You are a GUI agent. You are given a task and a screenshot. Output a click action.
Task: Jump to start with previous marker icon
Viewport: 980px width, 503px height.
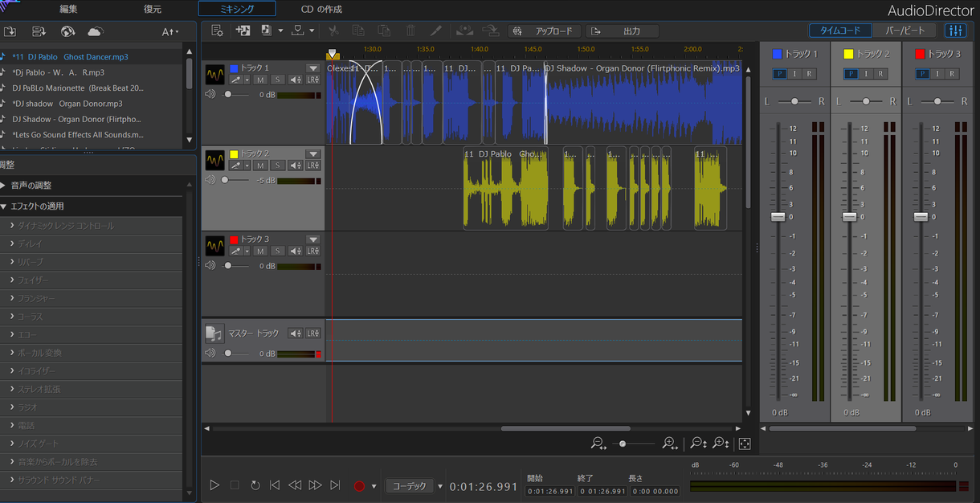click(275, 485)
